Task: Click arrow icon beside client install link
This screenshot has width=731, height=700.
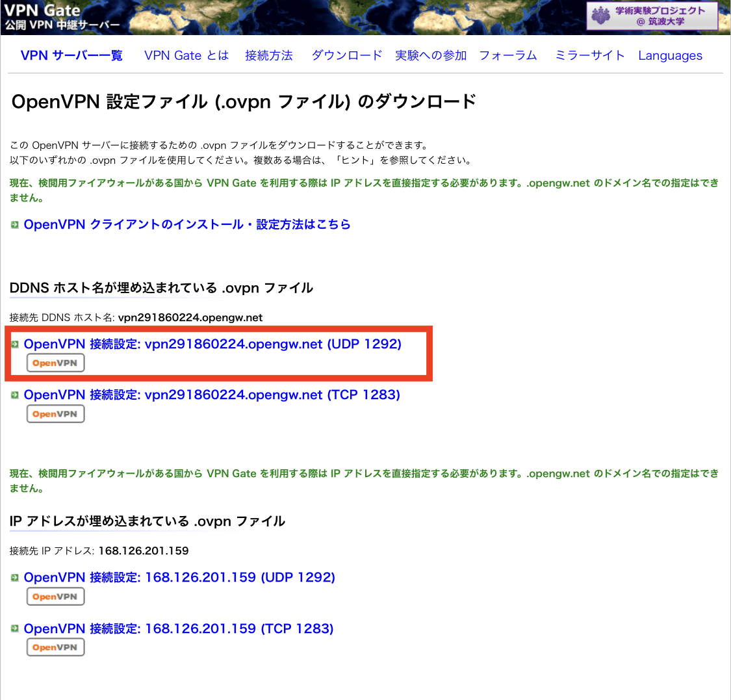Action: (15, 225)
